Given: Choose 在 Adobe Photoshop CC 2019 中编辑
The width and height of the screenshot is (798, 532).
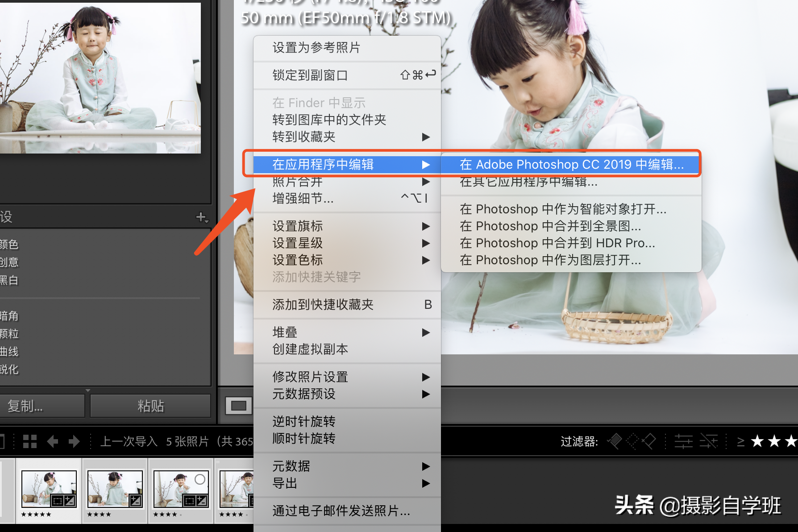Looking at the screenshot, I should (571, 164).
